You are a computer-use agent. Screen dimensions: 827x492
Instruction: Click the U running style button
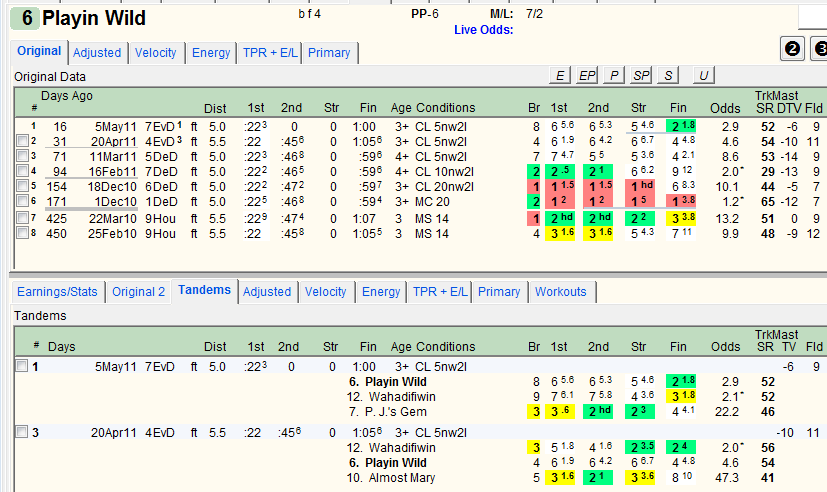[704, 75]
